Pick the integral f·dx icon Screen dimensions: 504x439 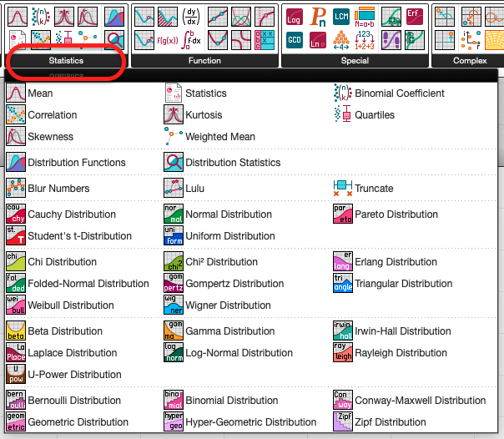[191, 40]
